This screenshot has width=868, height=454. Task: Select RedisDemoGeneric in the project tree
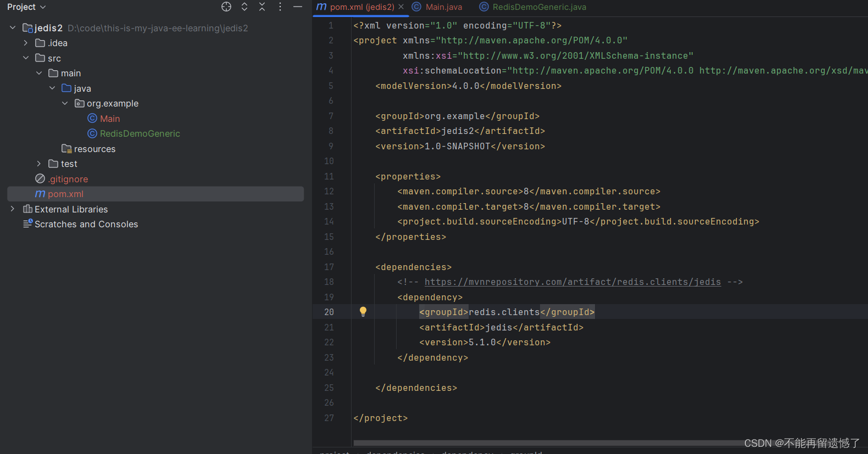[x=140, y=133]
